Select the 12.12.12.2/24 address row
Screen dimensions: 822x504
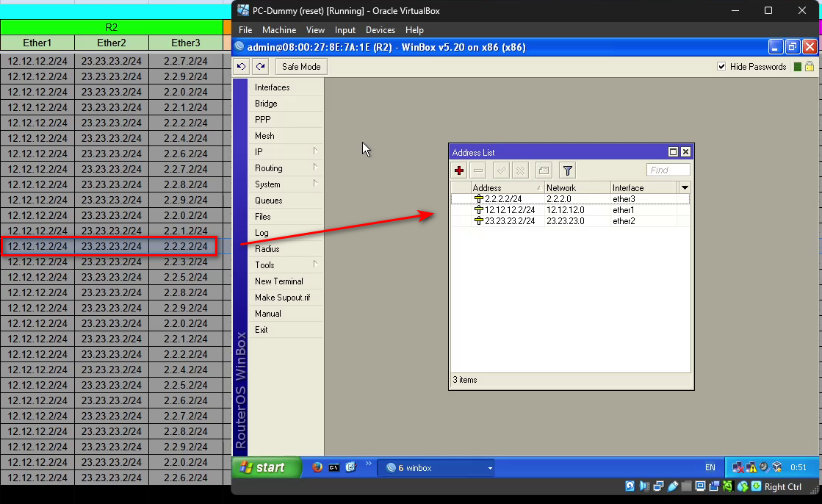tap(570, 210)
